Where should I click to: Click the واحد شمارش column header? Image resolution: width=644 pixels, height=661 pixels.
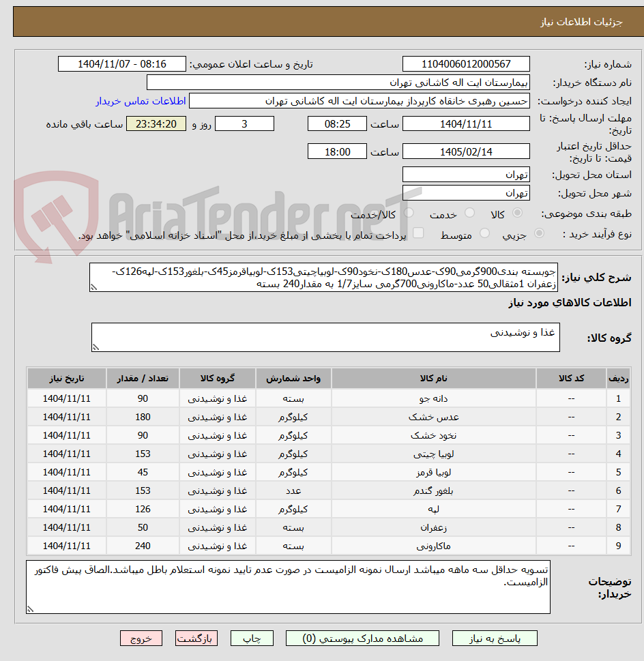click(x=293, y=378)
